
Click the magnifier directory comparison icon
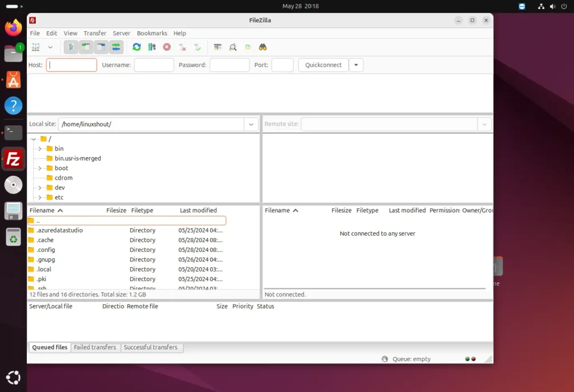[x=233, y=47]
